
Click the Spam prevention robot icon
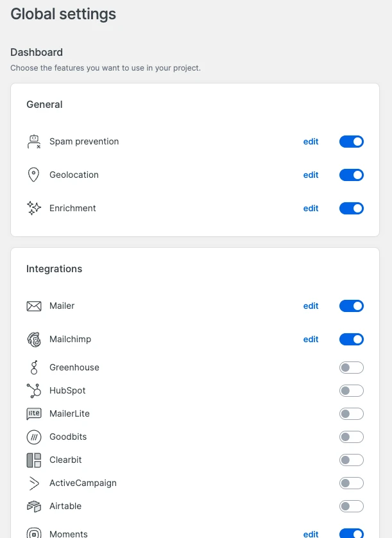tap(34, 141)
